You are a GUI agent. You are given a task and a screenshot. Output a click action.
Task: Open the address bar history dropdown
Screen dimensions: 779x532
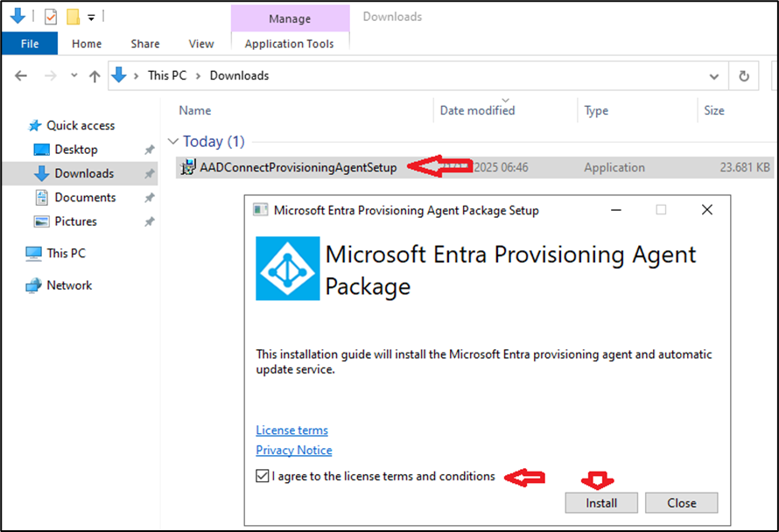click(714, 76)
